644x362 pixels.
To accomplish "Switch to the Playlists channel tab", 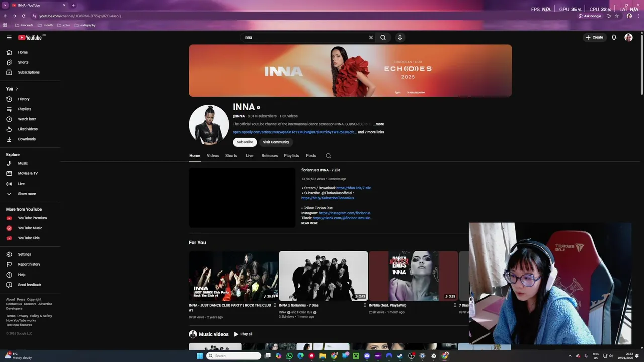I will [x=291, y=156].
